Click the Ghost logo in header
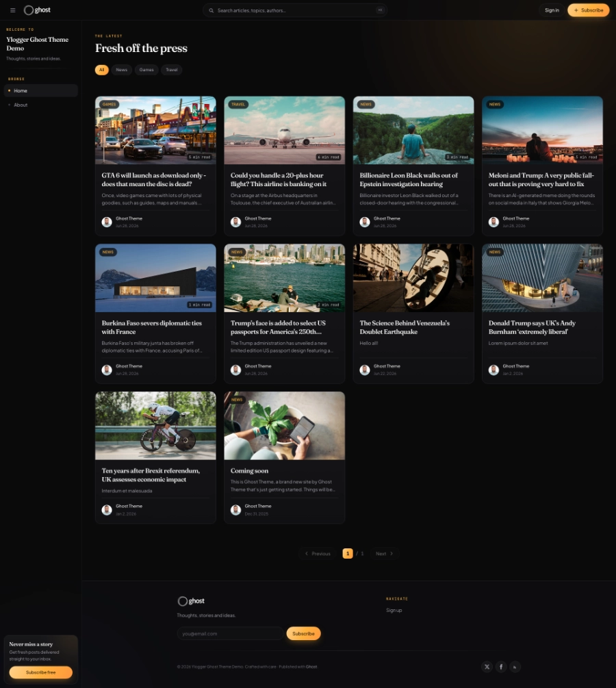The width and height of the screenshot is (616, 688). [37, 10]
